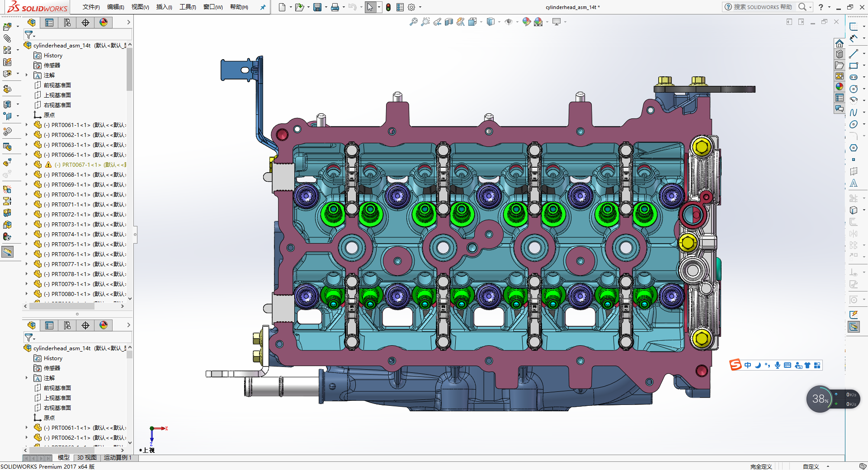Viewport: 868px width, 470px height.
Task: Click the Home icon in task pane
Action: [x=840, y=43]
